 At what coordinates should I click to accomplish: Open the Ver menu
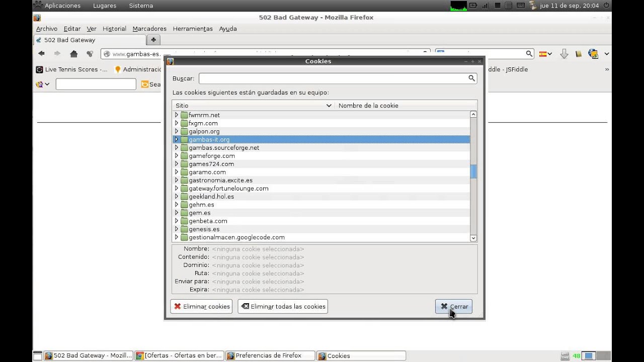pyautogui.click(x=92, y=29)
